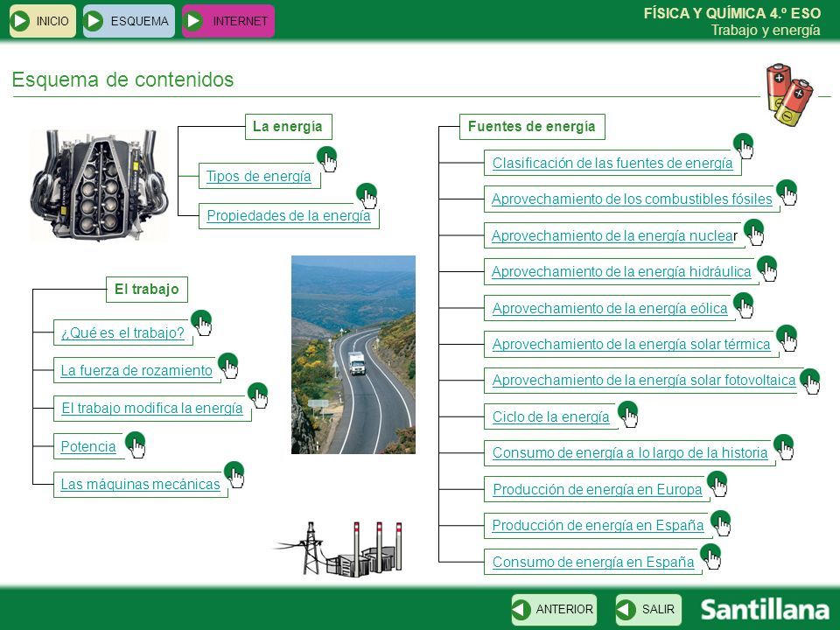Click hand icon next to ¿Qué es el trabajo?
Viewport: 840px width, 630px height.
202,323
